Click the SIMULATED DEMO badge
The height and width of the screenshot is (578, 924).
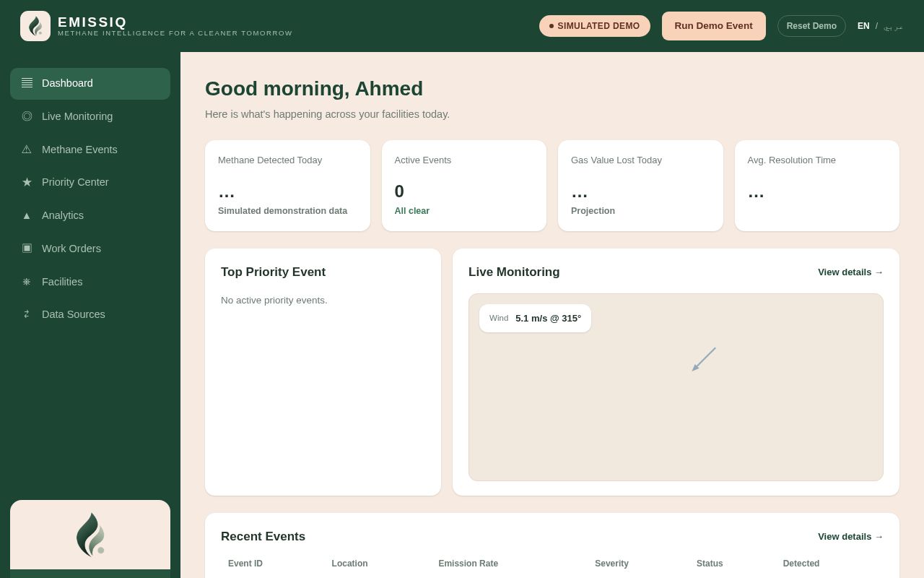(595, 26)
